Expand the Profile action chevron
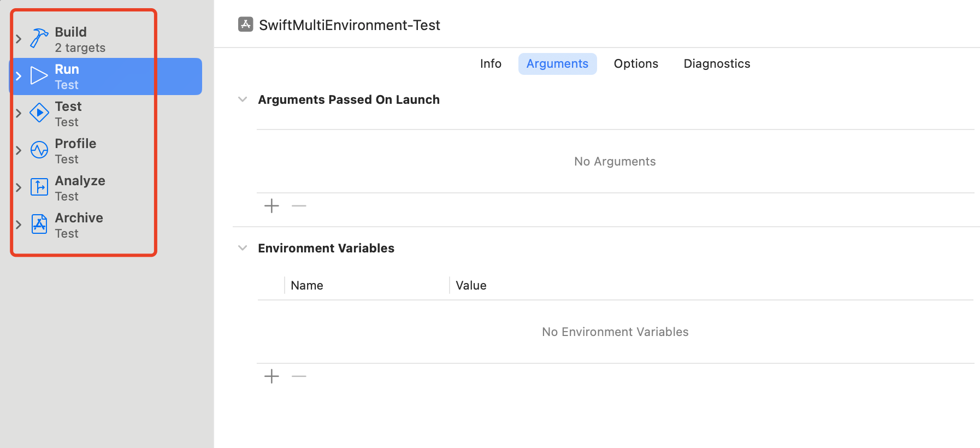 click(19, 150)
